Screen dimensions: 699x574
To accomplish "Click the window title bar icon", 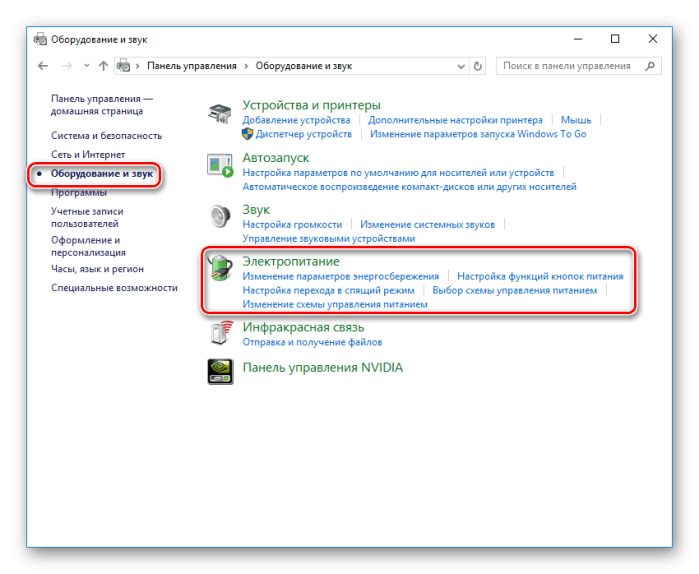I will (x=40, y=39).
